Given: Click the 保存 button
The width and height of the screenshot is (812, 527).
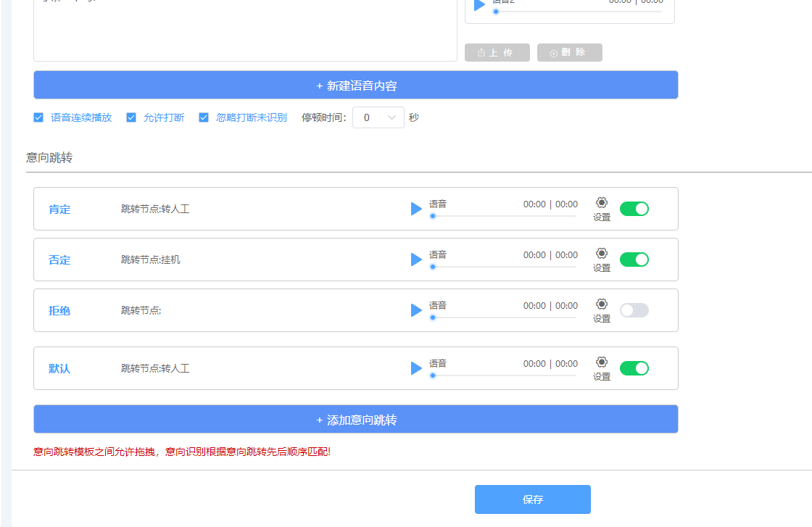Looking at the screenshot, I should click(532, 499).
